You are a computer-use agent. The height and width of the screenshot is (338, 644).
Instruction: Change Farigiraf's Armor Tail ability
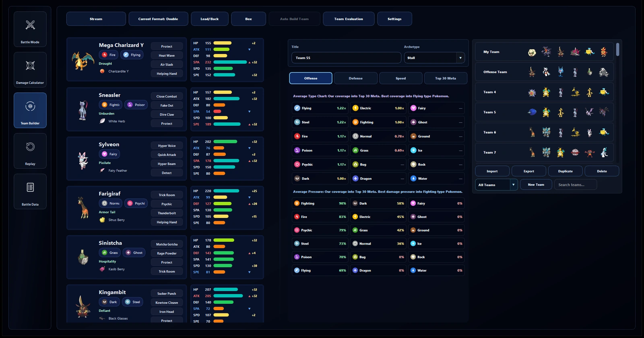click(107, 212)
